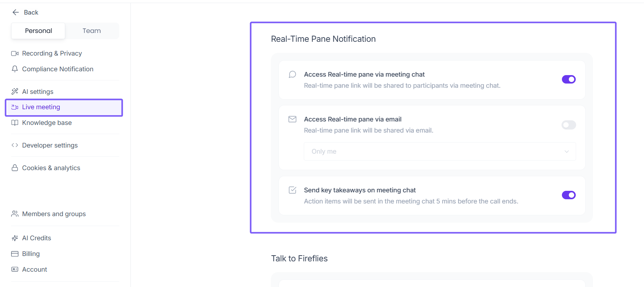Open the Account settings page
Viewport: 644px width, 287px height.
[x=35, y=269]
